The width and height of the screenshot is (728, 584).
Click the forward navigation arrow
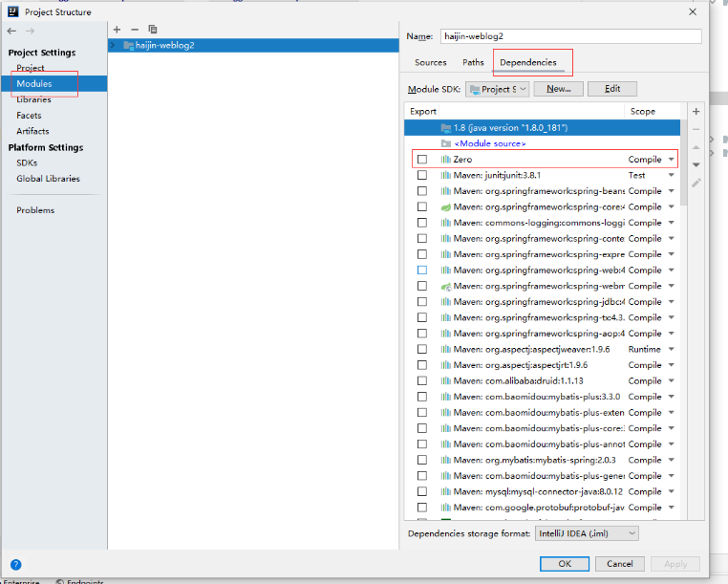[x=31, y=32]
